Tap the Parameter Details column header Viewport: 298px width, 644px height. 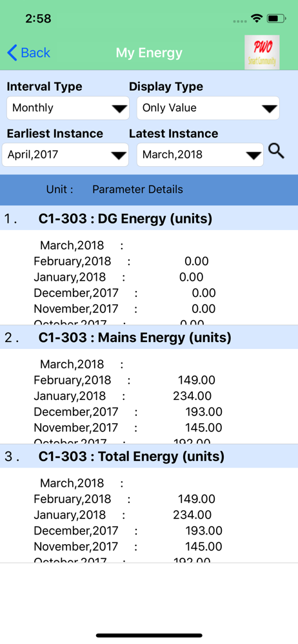click(137, 189)
